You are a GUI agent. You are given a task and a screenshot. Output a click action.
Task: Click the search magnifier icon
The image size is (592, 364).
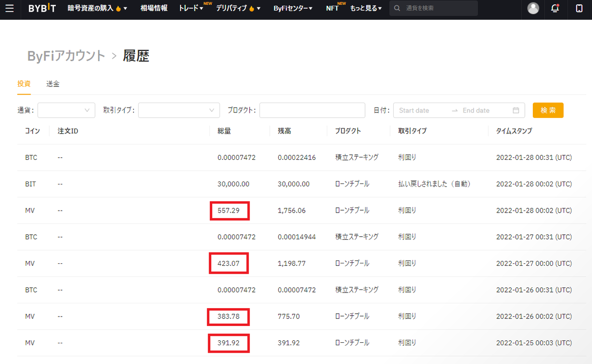[397, 8]
